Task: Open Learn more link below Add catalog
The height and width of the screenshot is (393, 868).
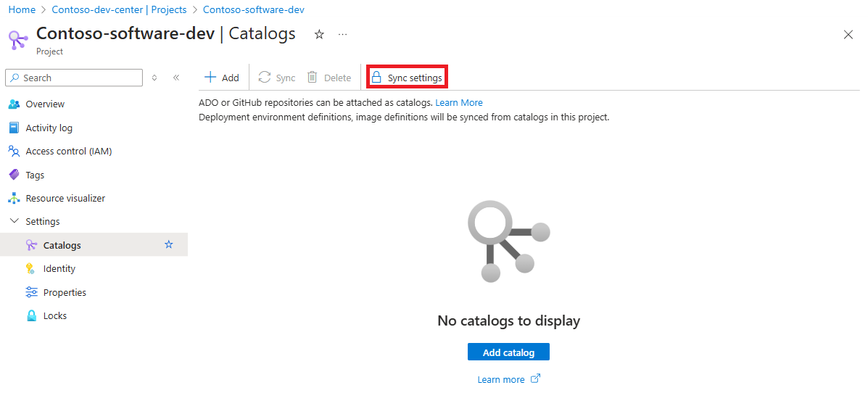Action: (501, 379)
